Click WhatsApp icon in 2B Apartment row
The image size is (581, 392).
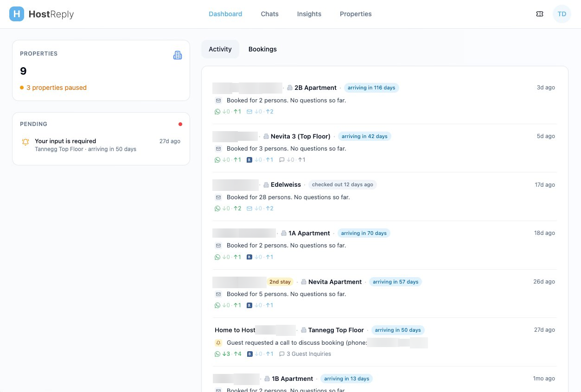[217, 112]
